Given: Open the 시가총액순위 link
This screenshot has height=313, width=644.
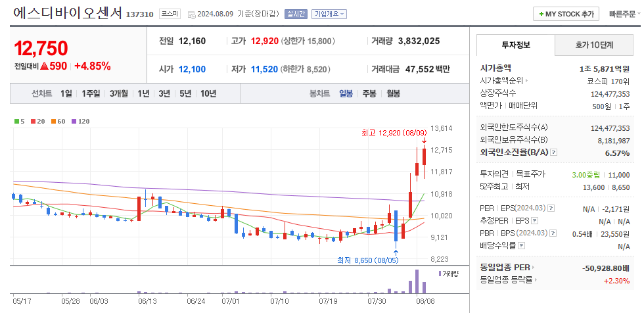Looking at the screenshot, I should point(505,80).
